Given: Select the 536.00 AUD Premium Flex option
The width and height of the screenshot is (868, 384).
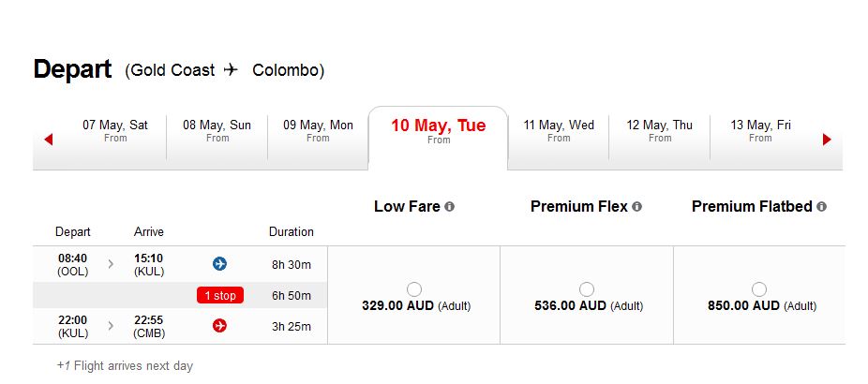Looking at the screenshot, I should (x=586, y=289).
